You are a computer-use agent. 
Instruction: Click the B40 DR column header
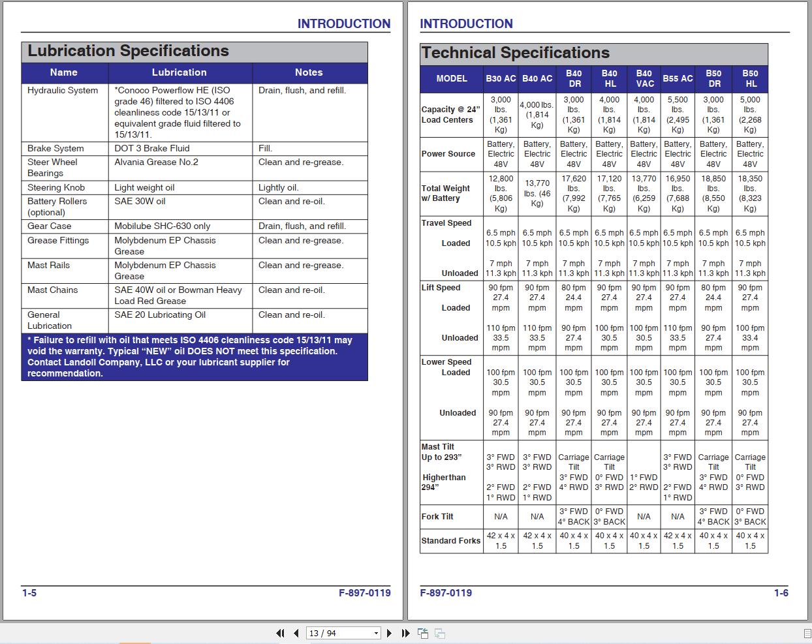574,78
